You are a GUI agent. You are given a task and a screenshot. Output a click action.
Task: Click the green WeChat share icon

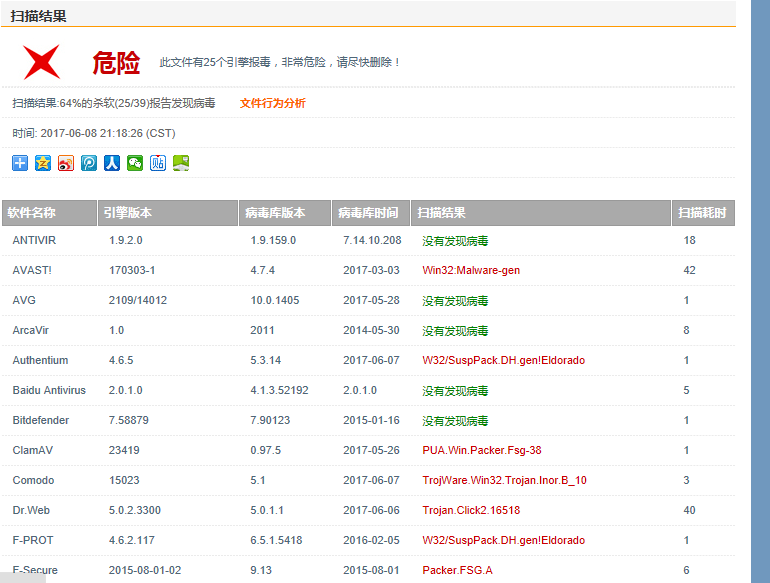(135, 163)
